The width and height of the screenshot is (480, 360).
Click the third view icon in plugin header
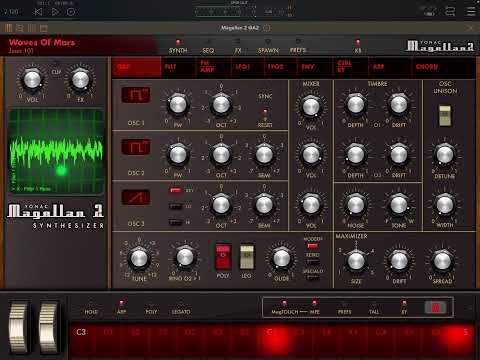32,28
